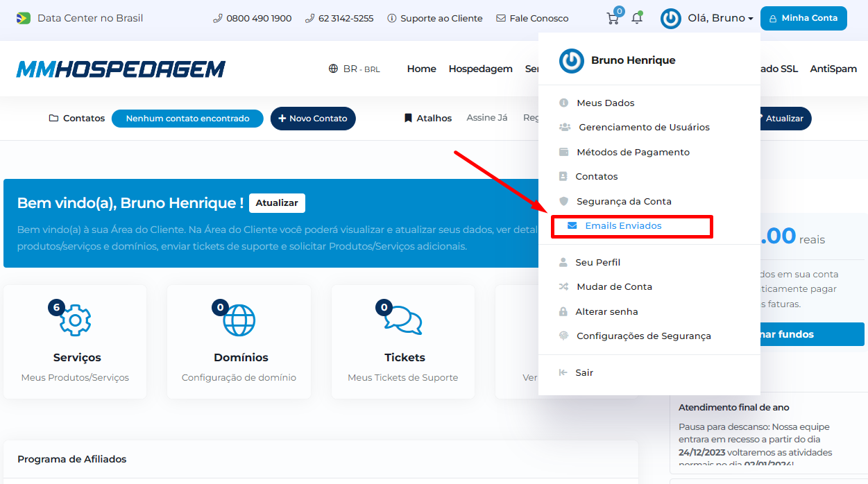Click the Mudar de Conta shuffle icon

[x=563, y=286]
